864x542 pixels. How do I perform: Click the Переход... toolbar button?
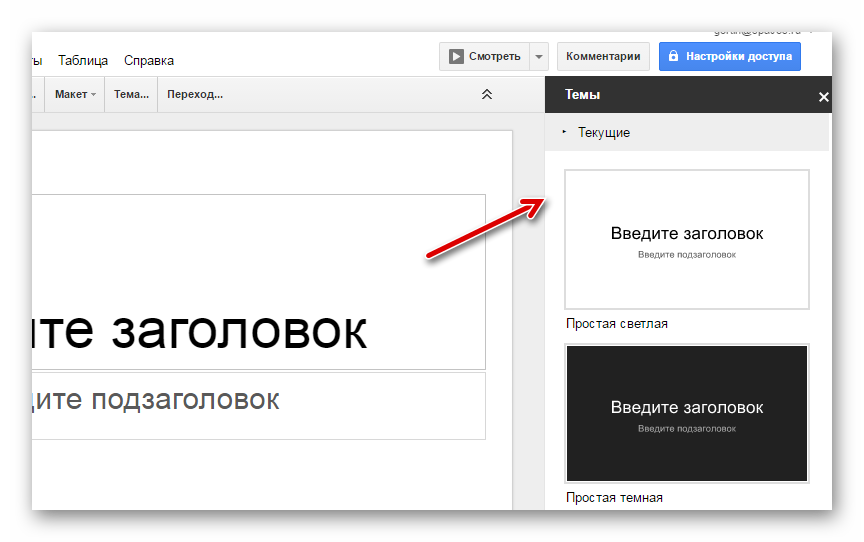point(195,95)
